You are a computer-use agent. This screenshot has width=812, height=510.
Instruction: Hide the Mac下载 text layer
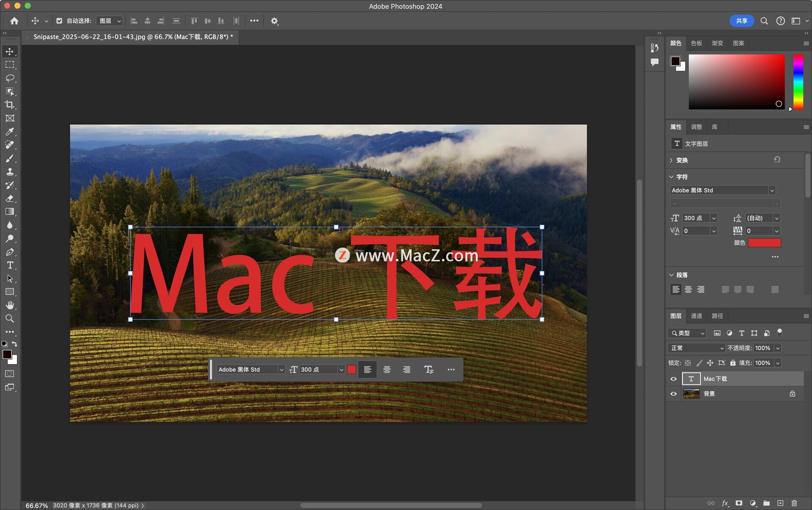pos(674,379)
